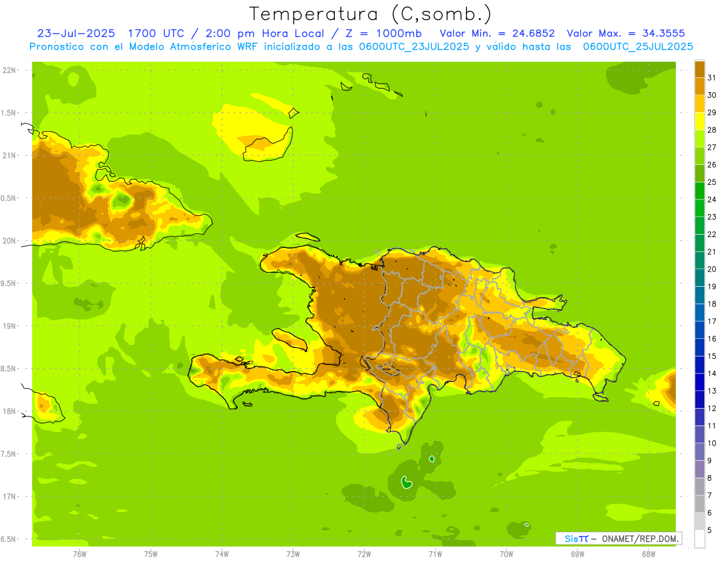Viewport: 728px width, 562px height.
Task: Click the legend value '5' on the colorbar
Action: [709, 530]
